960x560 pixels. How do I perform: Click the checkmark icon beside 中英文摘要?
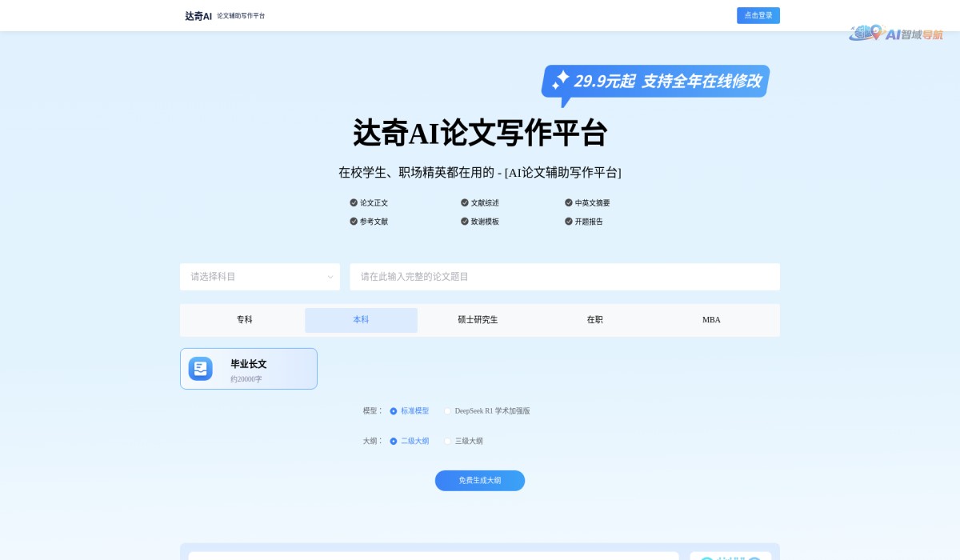click(x=568, y=202)
